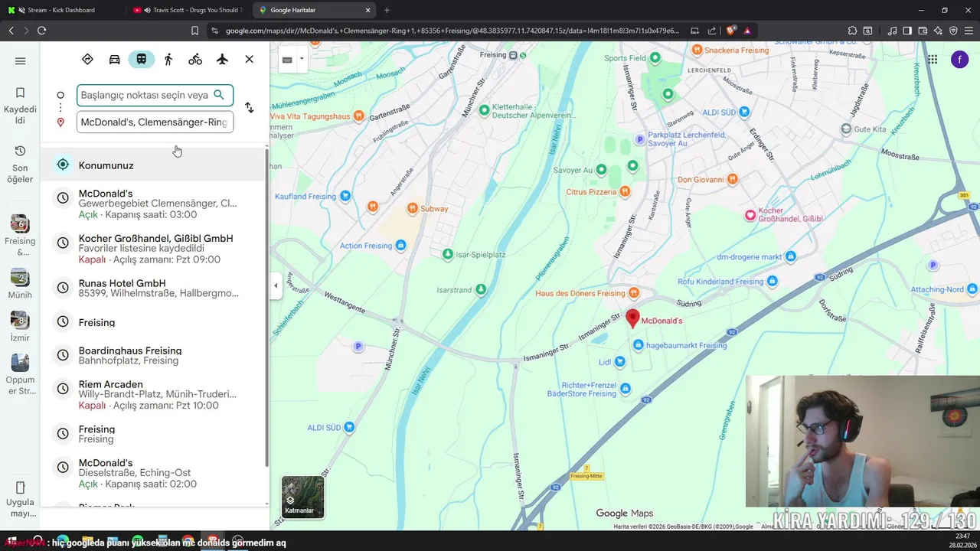Click the Action Freising shop marker

point(400,245)
